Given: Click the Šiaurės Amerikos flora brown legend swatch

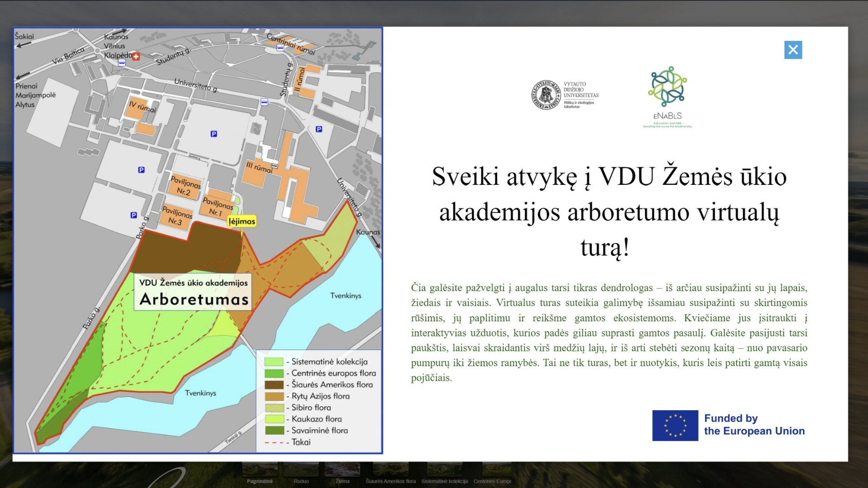Looking at the screenshot, I should point(274,385).
